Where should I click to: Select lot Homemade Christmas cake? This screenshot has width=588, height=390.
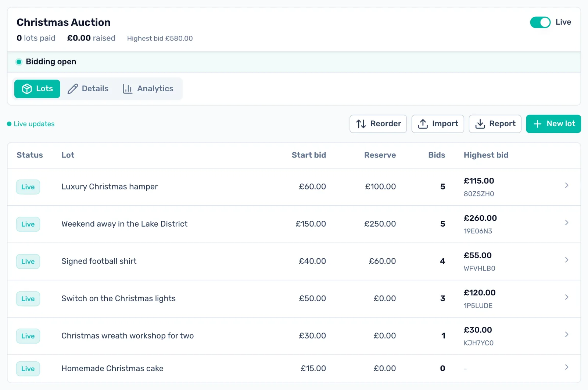click(x=112, y=368)
